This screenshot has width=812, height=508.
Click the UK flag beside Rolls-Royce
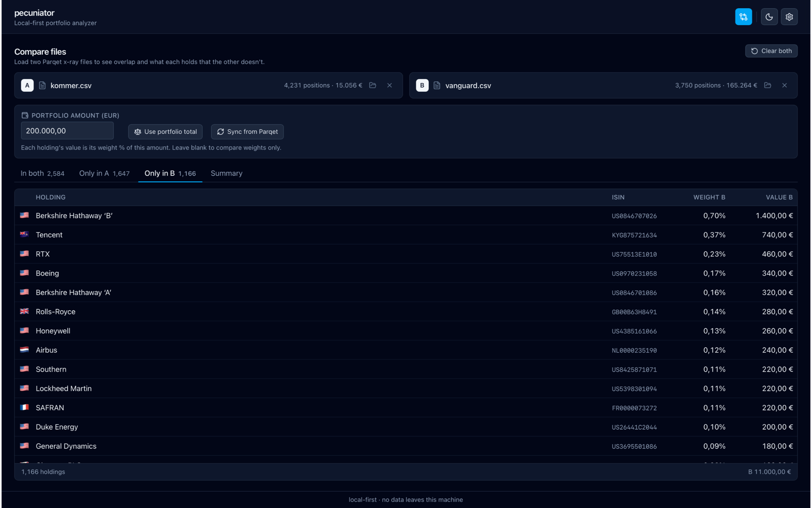point(25,312)
